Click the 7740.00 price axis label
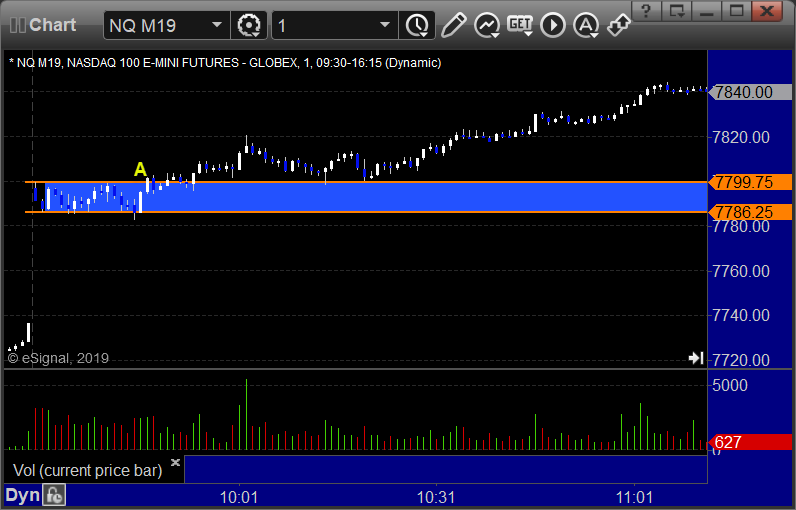 click(741, 316)
